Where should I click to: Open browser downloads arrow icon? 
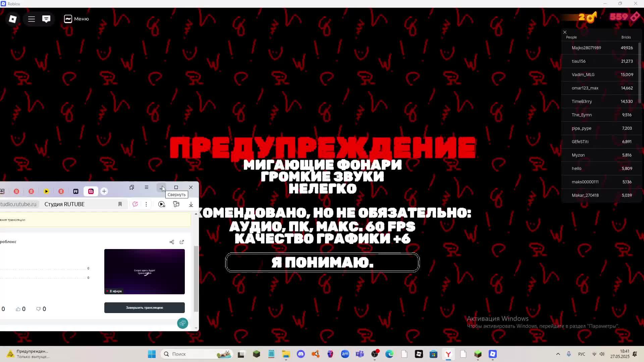coord(191,204)
